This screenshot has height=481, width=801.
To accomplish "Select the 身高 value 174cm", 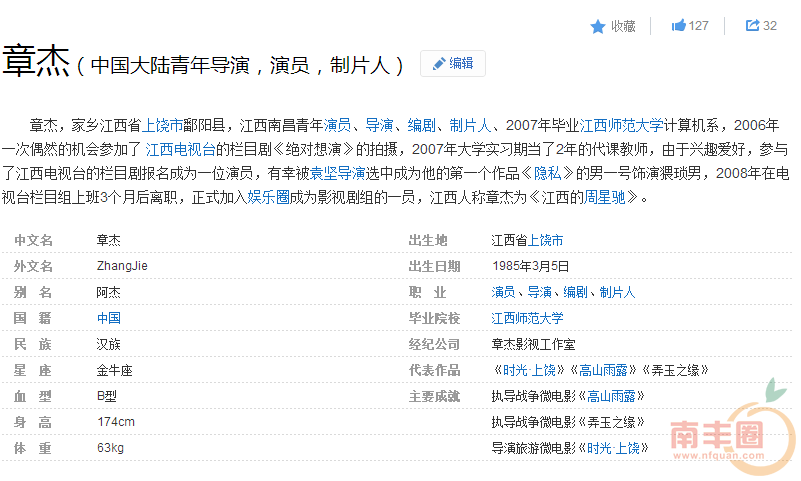I will click(116, 422).
